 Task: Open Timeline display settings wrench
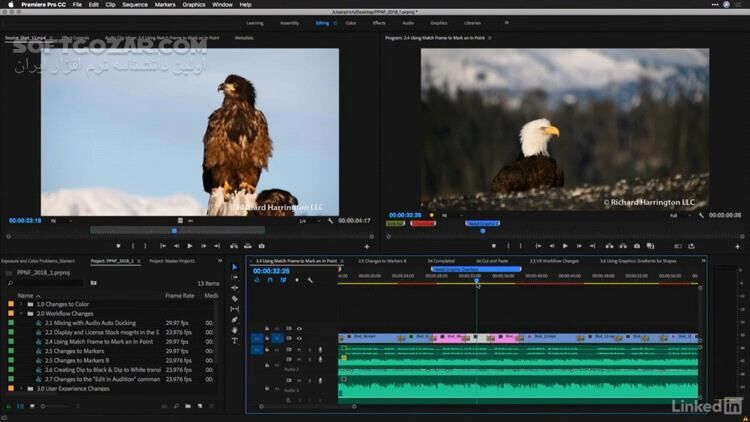click(310, 280)
